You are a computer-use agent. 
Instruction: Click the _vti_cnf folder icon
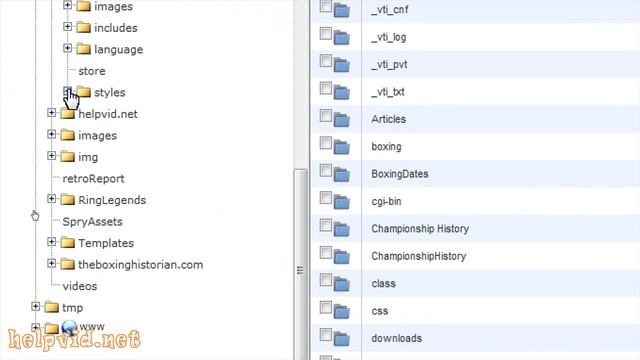(x=342, y=10)
